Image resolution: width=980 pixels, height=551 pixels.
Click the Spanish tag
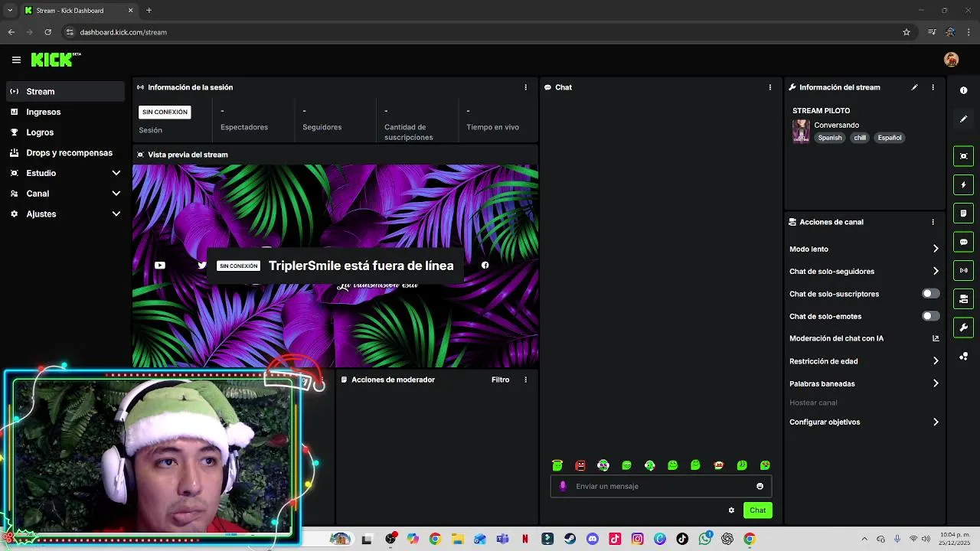(x=829, y=138)
